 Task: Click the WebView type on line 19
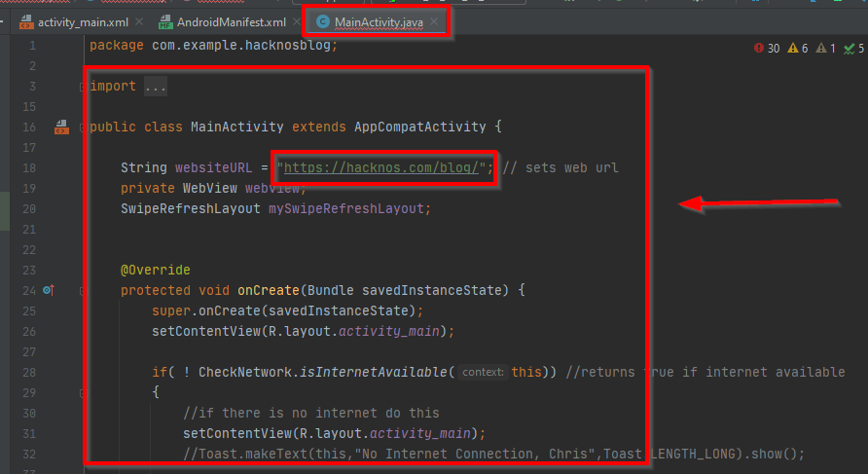(210, 188)
